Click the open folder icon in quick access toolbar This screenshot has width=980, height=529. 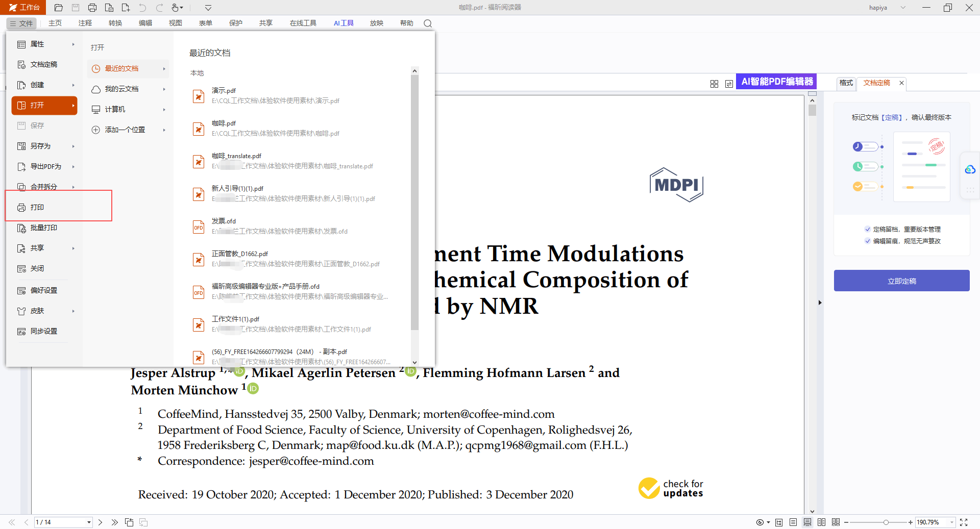point(59,8)
